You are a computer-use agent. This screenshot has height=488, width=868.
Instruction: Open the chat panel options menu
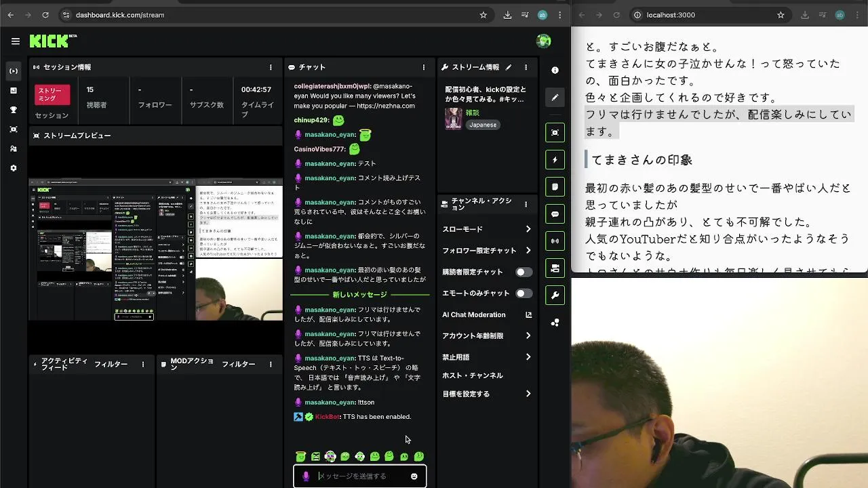pyautogui.click(x=424, y=67)
